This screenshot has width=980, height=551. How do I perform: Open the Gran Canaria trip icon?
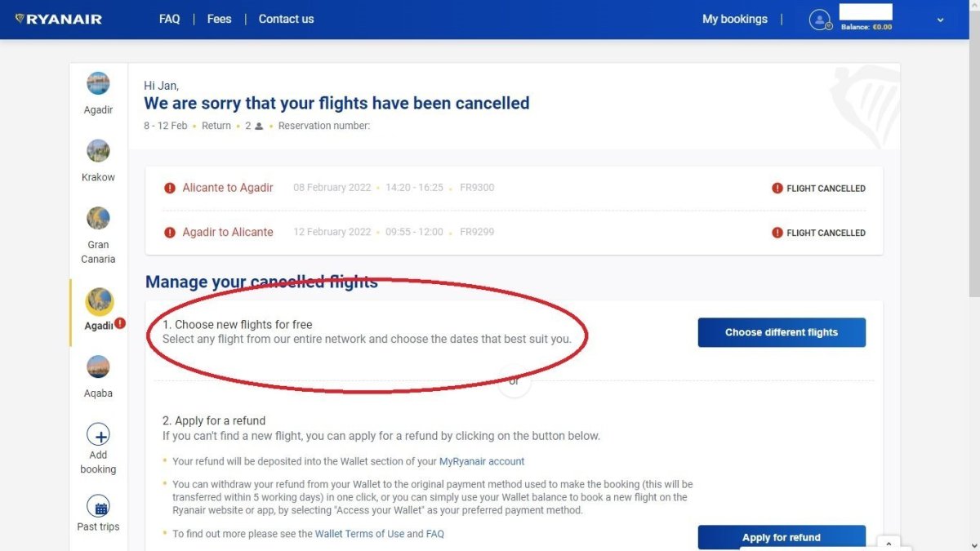(x=98, y=218)
